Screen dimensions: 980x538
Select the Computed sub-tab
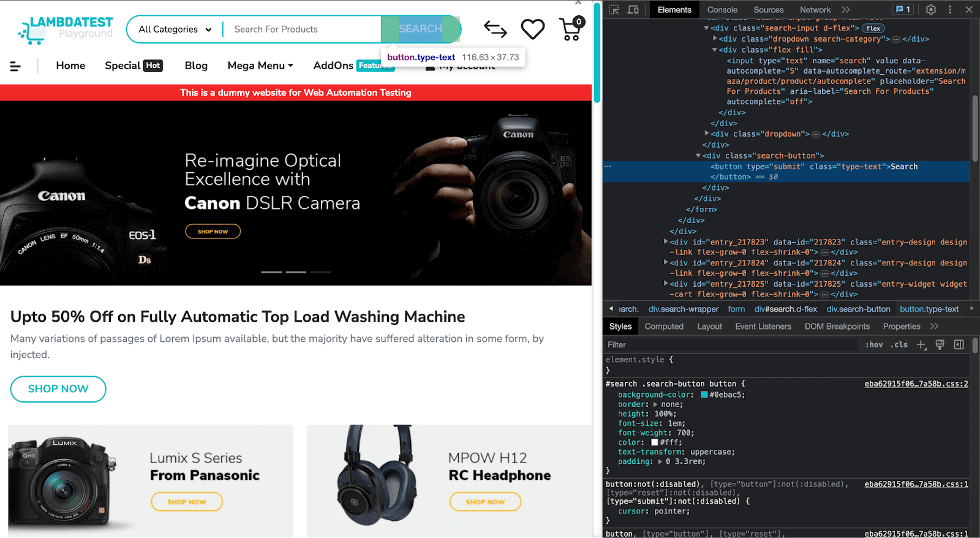pyautogui.click(x=664, y=327)
